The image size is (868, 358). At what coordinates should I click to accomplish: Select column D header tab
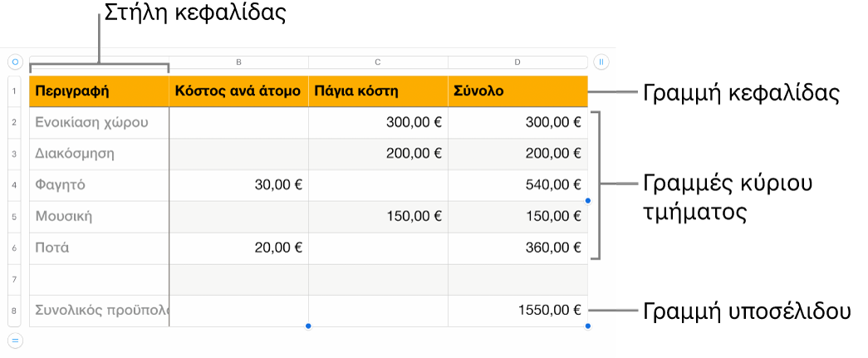click(x=517, y=62)
